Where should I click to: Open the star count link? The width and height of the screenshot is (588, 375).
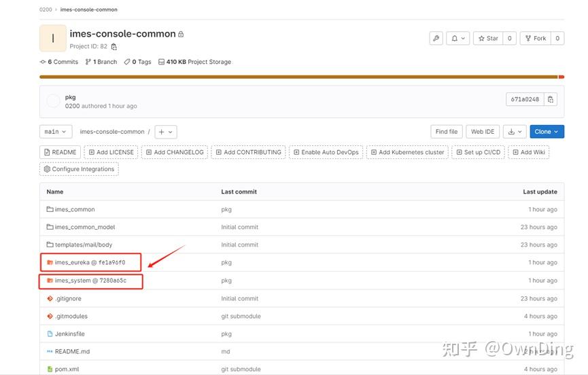point(510,38)
